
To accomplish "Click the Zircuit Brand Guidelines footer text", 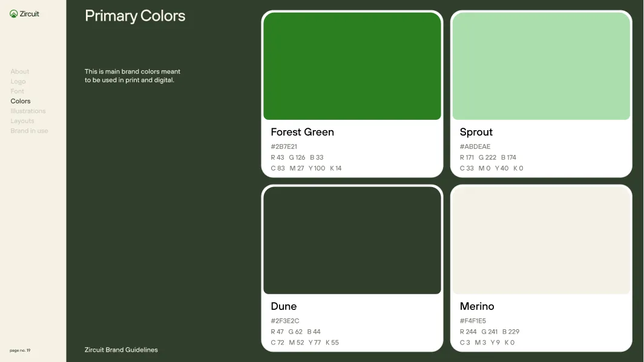I will click(120, 350).
